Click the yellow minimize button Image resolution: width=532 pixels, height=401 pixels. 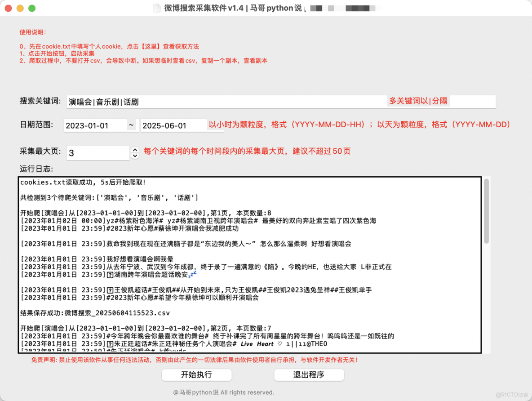coord(20,8)
